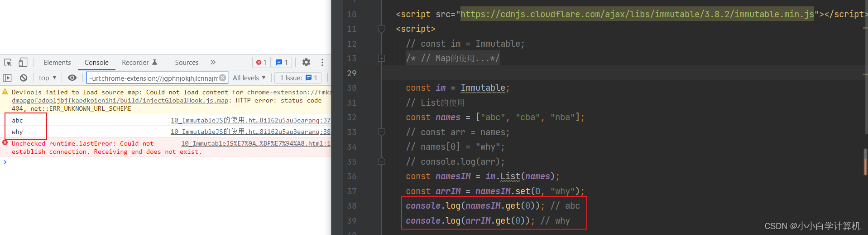Screen dimensions: 868x235
Task: Collapse the comment block starting at line 33
Action: pos(381,132)
